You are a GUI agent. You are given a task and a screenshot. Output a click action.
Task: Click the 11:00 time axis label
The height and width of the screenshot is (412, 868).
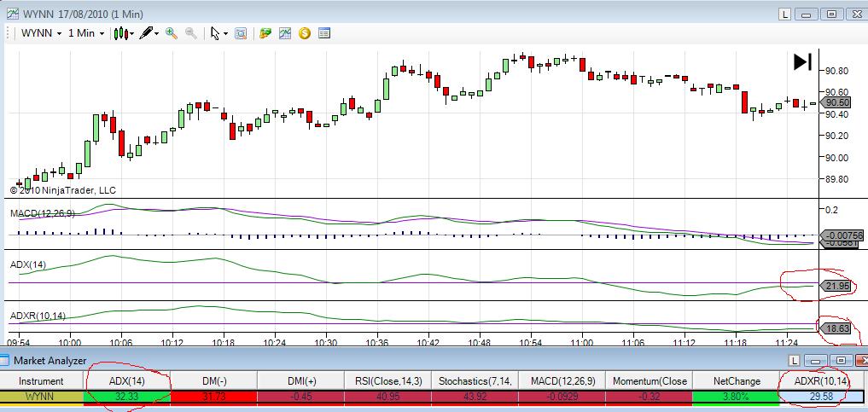click(581, 342)
